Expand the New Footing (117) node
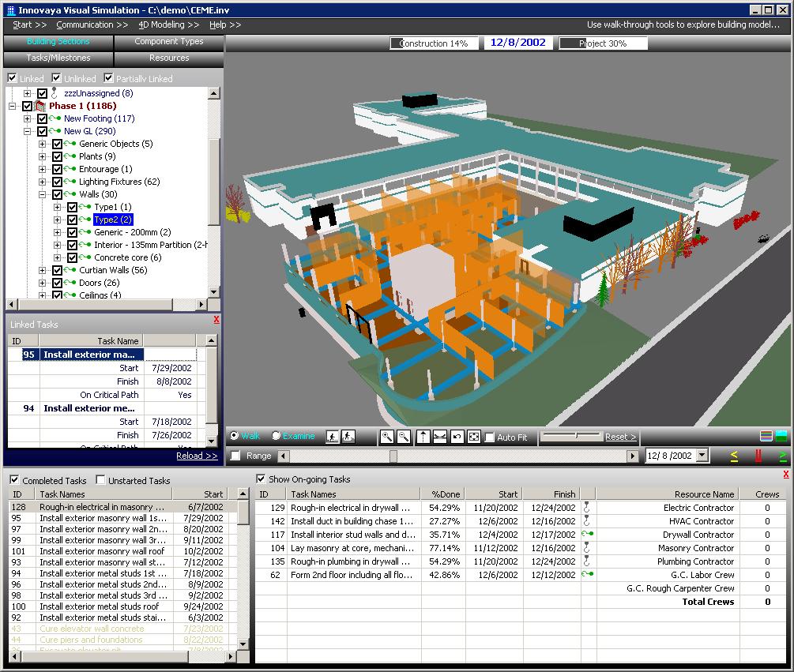Viewport: 794px width, 672px height. [28, 118]
